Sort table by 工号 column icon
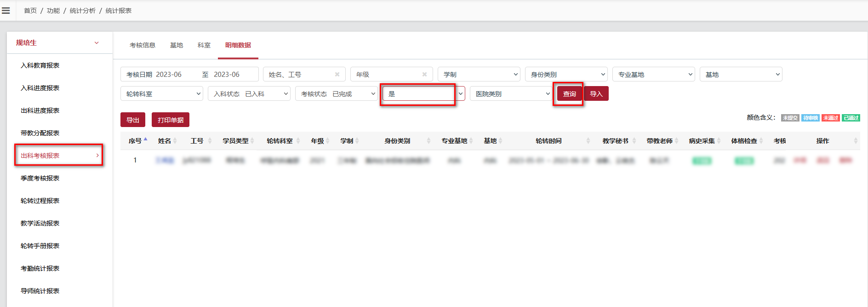868x307 pixels. tap(210, 141)
